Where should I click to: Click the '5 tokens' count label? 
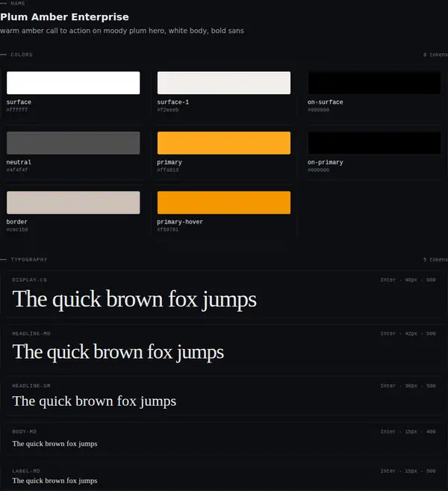pos(435,260)
